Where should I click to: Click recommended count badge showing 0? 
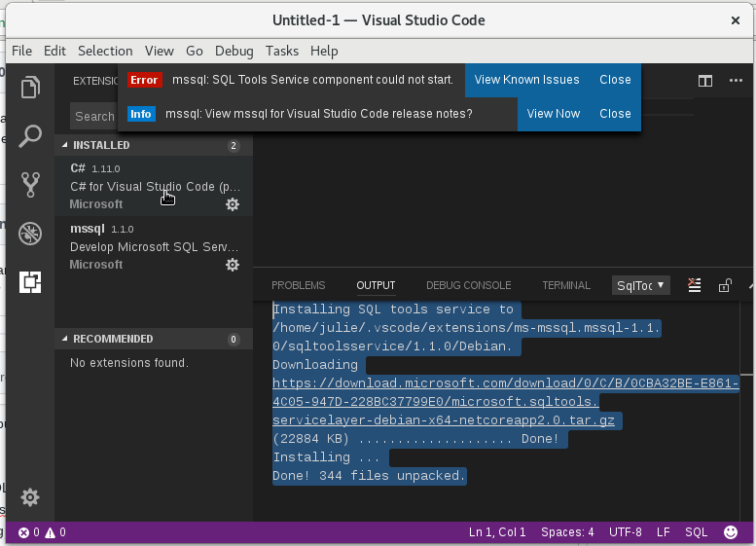click(234, 340)
